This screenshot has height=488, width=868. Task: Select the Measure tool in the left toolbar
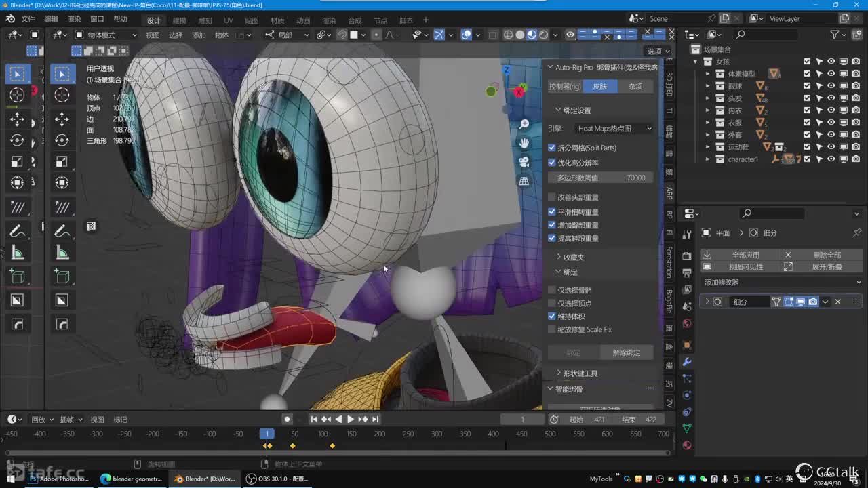[x=17, y=253]
